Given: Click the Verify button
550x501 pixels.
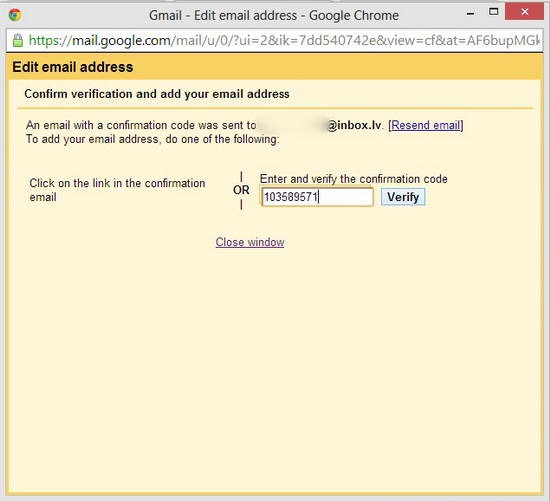Looking at the screenshot, I should pyautogui.click(x=403, y=197).
